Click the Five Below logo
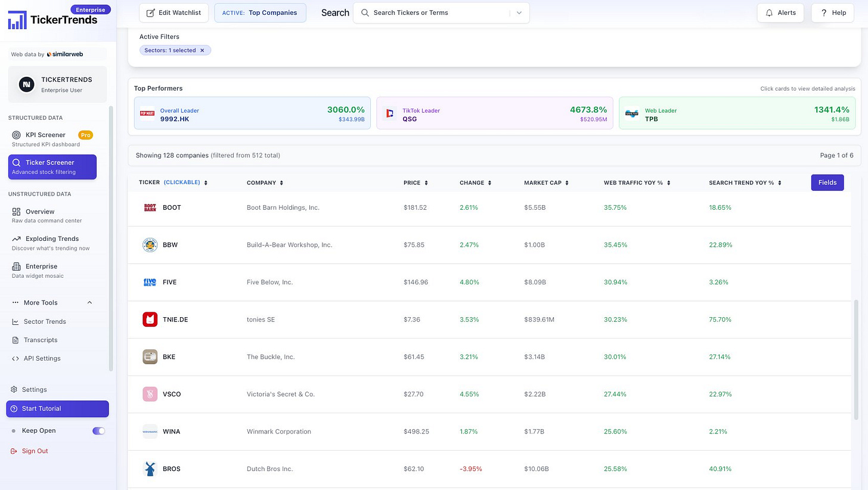The width and height of the screenshot is (868, 490). coord(150,282)
